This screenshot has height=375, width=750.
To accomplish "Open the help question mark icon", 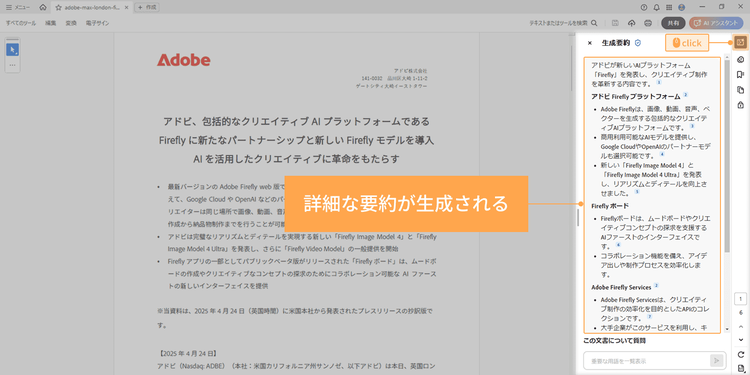I will 644,8.
